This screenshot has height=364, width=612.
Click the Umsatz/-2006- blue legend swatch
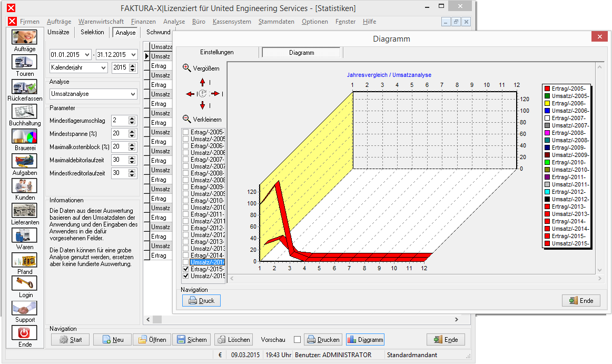pos(547,111)
